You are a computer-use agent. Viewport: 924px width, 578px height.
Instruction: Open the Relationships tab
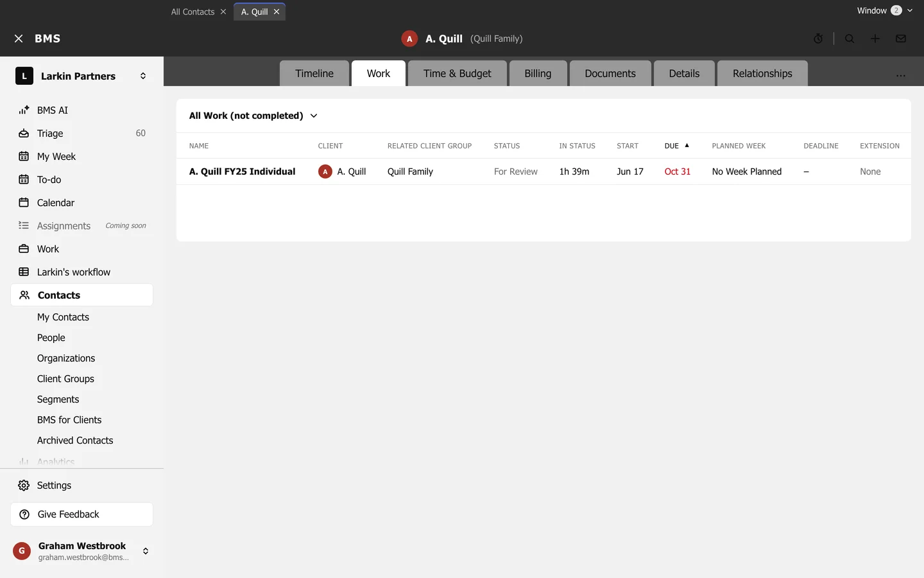pyautogui.click(x=762, y=73)
